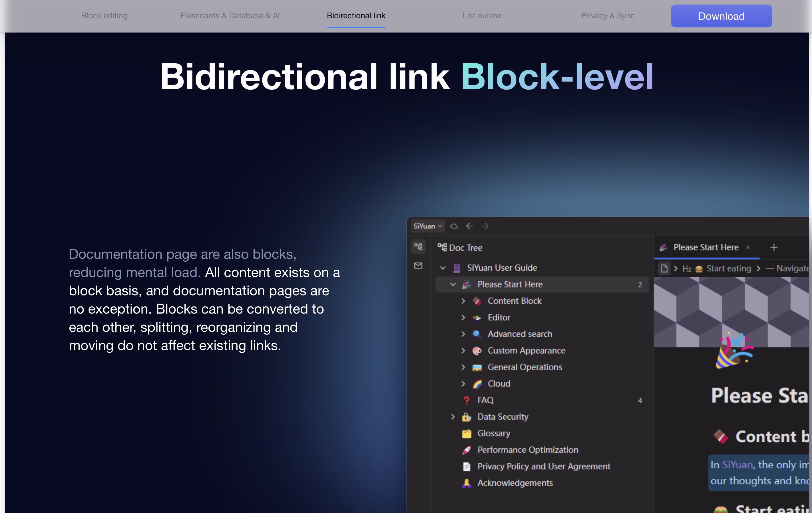The width and height of the screenshot is (812, 513).
Task: Select the Glossary document in tree
Action: (493, 433)
